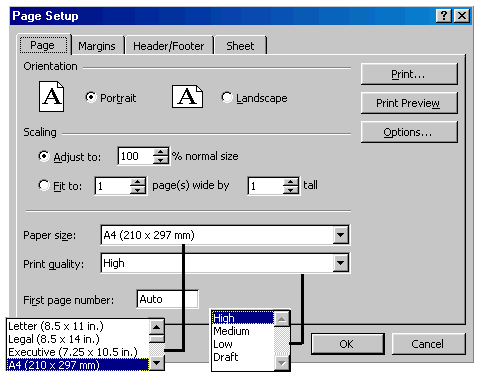The width and height of the screenshot is (484, 376).
Task: Click print quality list scroll down arrow
Action: (282, 363)
